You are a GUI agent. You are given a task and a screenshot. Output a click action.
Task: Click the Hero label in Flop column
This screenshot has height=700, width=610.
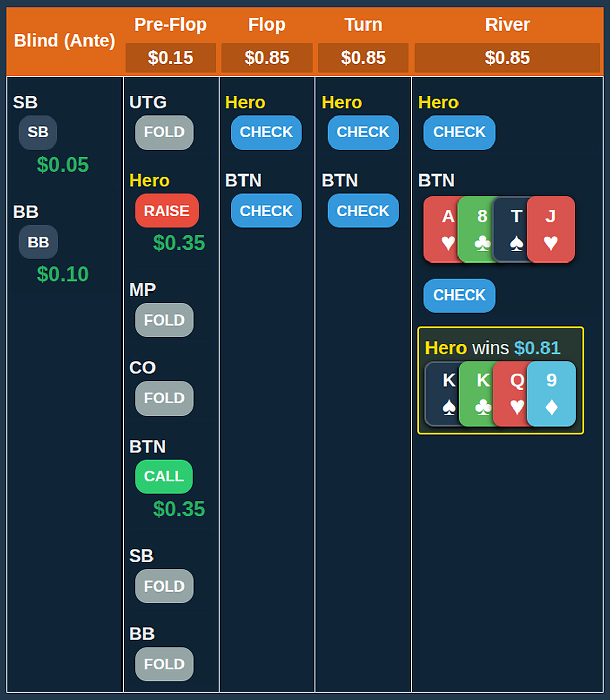[246, 102]
